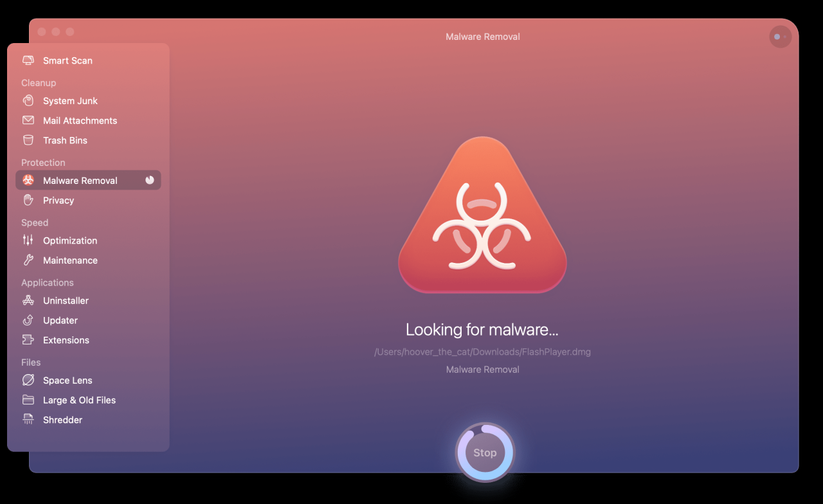Image resolution: width=823 pixels, height=504 pixels.
Task: Click the Malware Removal biohazard sidebar icon
Action: [28, 181]
